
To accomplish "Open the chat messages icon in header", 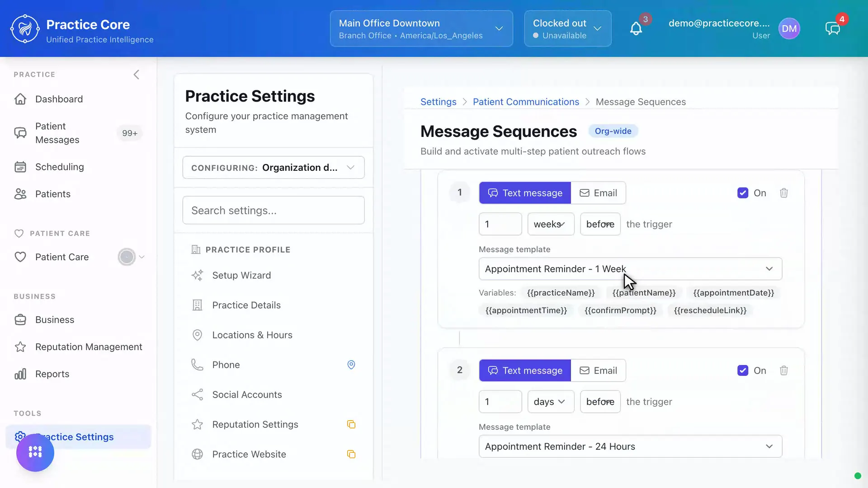I will point(832,29).
